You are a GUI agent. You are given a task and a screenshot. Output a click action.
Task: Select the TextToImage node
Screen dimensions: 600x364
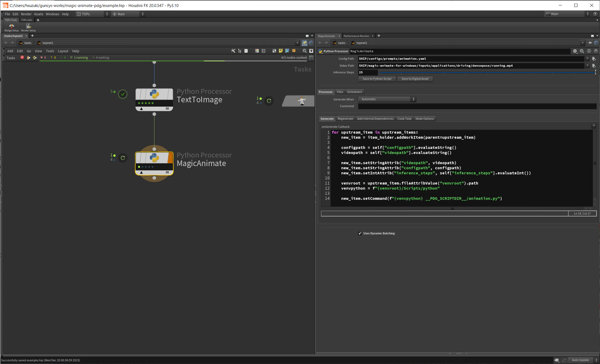154,99
